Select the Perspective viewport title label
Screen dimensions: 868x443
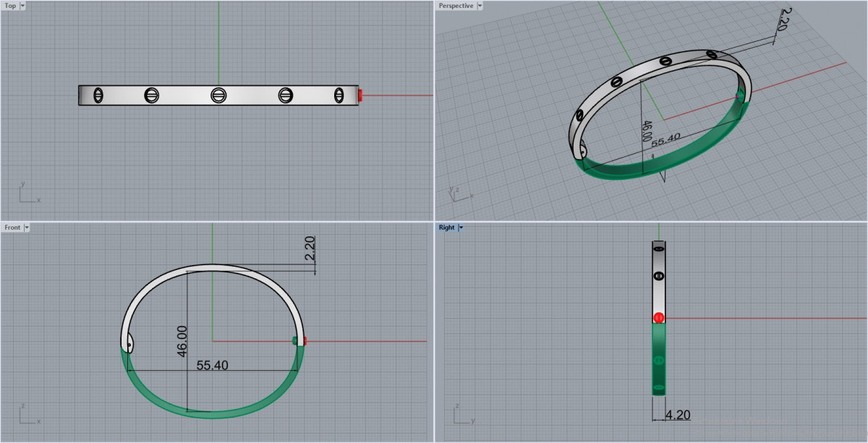point(456,6)
